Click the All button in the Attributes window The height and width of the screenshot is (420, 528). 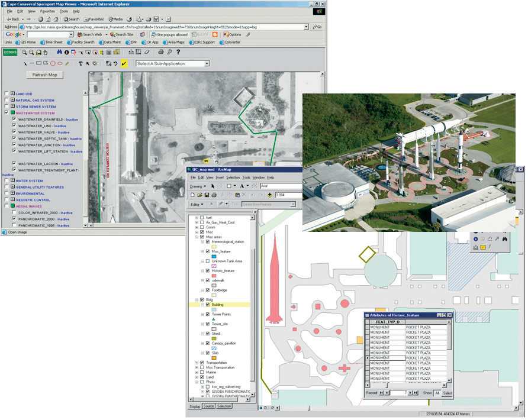[437, 393]
